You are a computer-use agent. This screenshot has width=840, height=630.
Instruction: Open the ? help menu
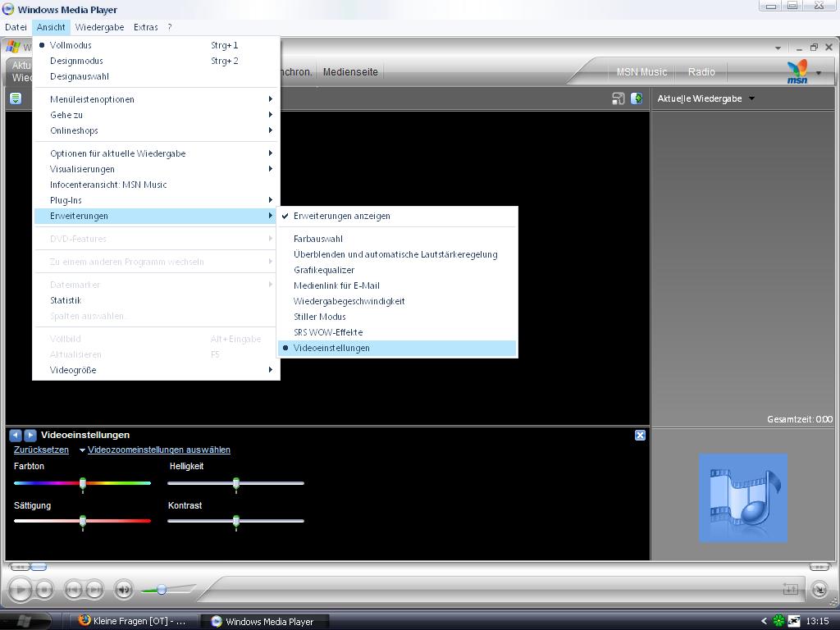(170, 27)
